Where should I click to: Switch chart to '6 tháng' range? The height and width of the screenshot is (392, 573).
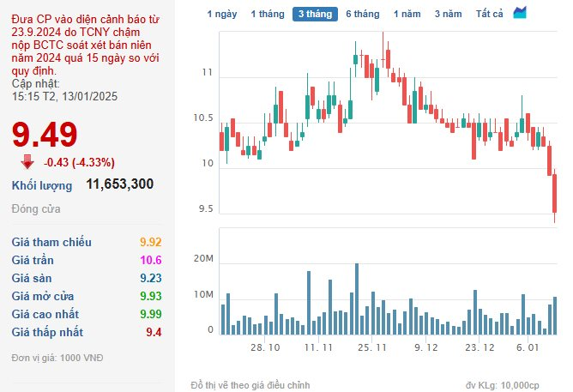coord(363,14)
